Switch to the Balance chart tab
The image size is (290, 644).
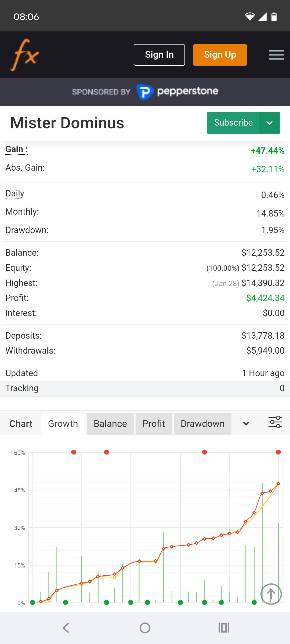(110, 424)
